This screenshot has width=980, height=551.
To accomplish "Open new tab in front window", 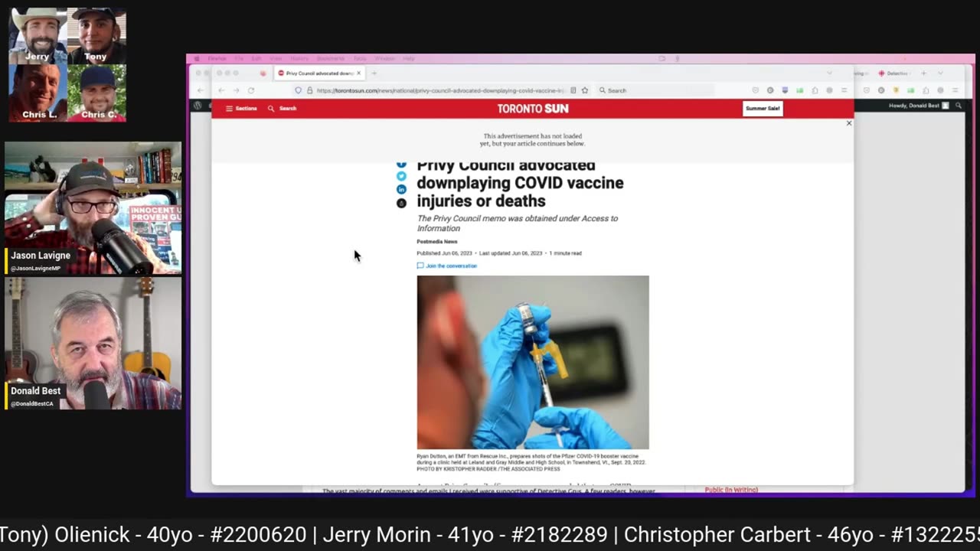I will pyautogui.click(x=374, y=73).
